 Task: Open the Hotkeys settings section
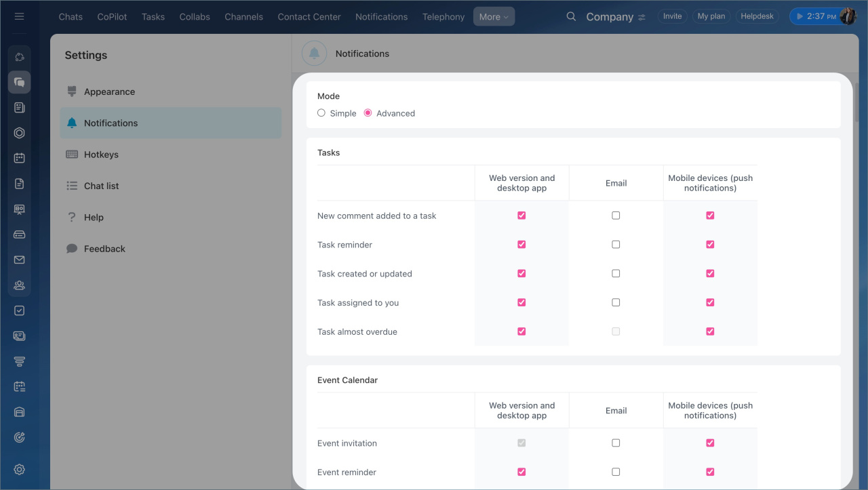click(x=101, y=155)
